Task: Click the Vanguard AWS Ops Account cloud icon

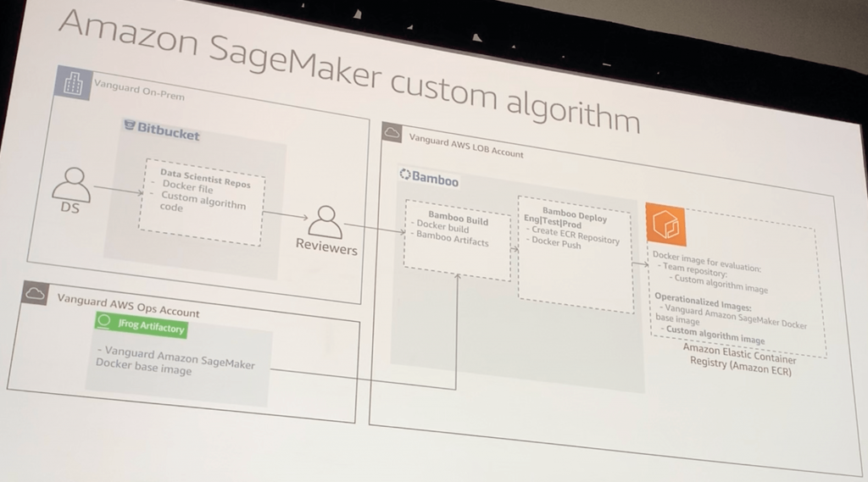Action: click(x=35, y=293)
